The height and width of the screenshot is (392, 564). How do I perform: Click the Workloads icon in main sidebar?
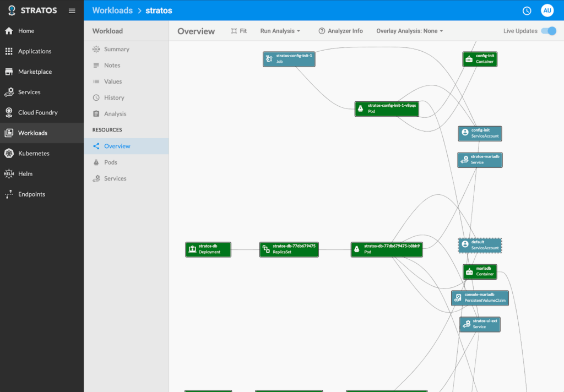click(x=9, y=133)
